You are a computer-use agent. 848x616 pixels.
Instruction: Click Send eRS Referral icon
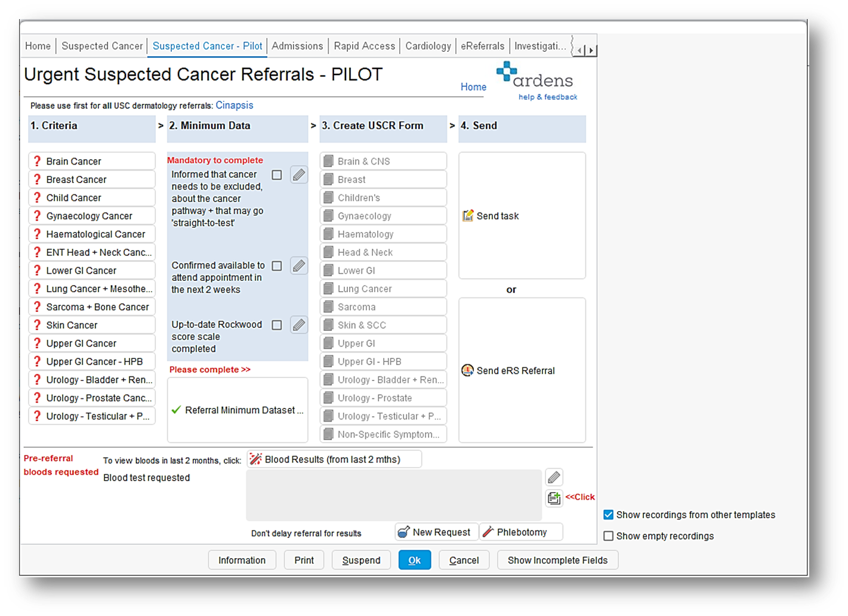coord(468,370)
